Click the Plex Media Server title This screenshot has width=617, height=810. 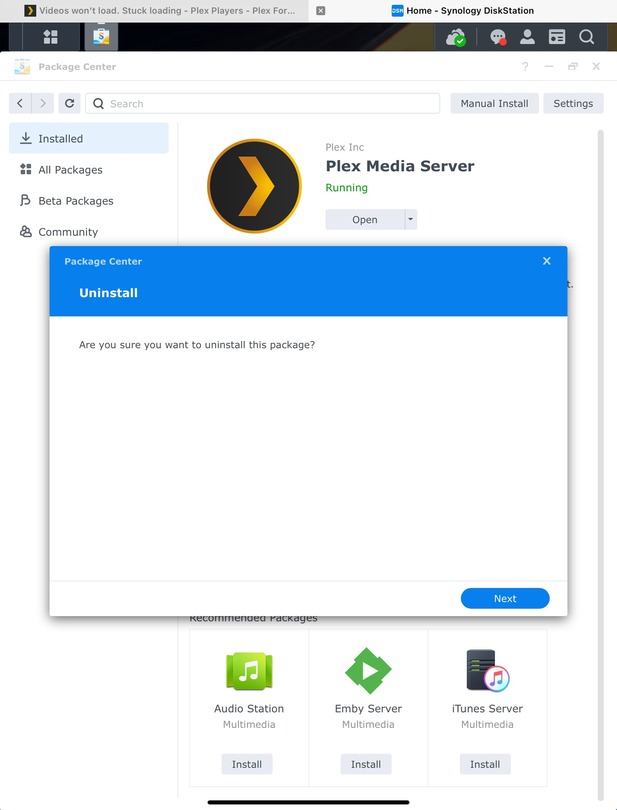[400, 166]
